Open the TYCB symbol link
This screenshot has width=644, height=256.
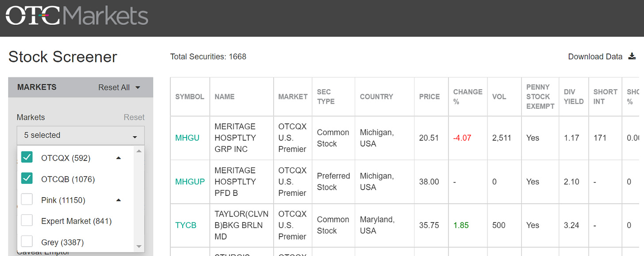(186, 225)
